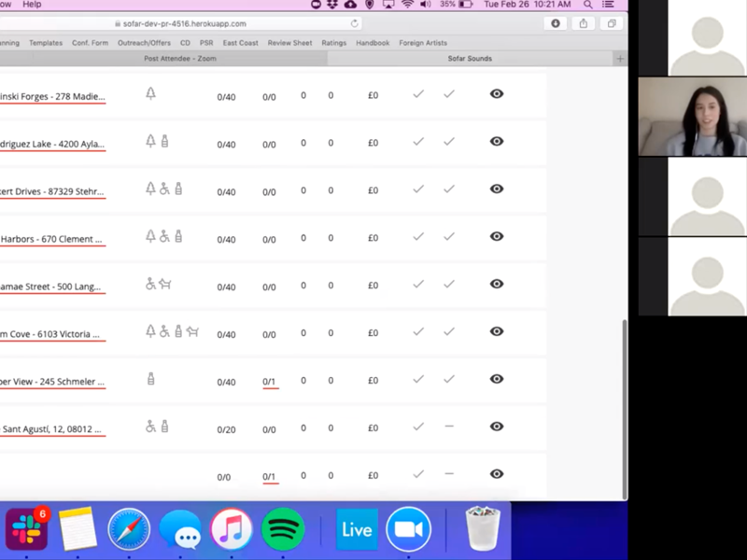Switch to Post Attendee - Zoom tab
Image resolution: width=747 pixels, height=560 pixels.
(180, 59)
